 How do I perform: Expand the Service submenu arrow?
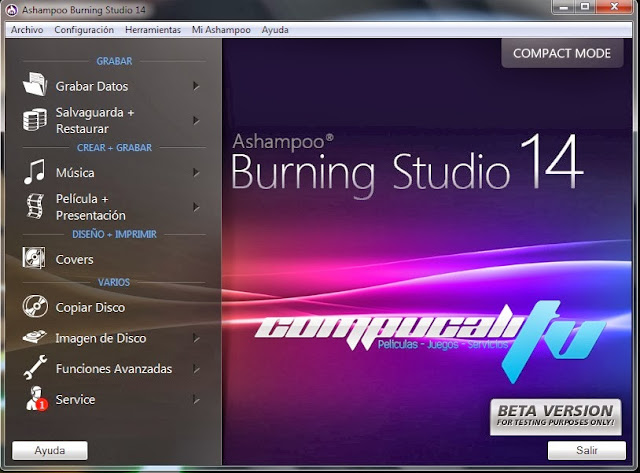pyautogui.click(x=196, y=400)
